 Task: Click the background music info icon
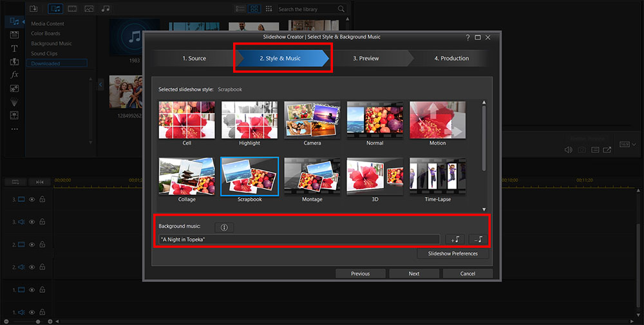(x=224, y=227)
